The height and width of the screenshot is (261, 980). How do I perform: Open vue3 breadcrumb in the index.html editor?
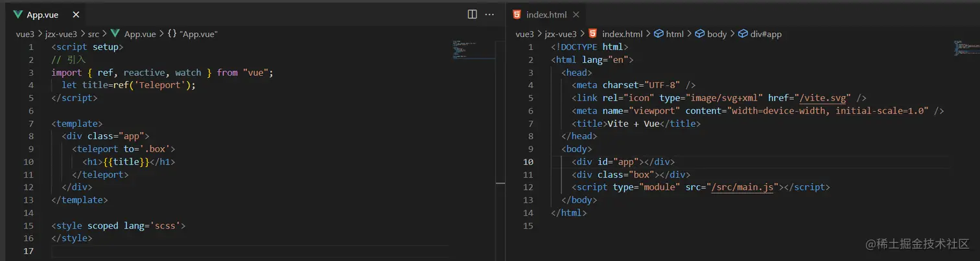(x=524, y=34)
